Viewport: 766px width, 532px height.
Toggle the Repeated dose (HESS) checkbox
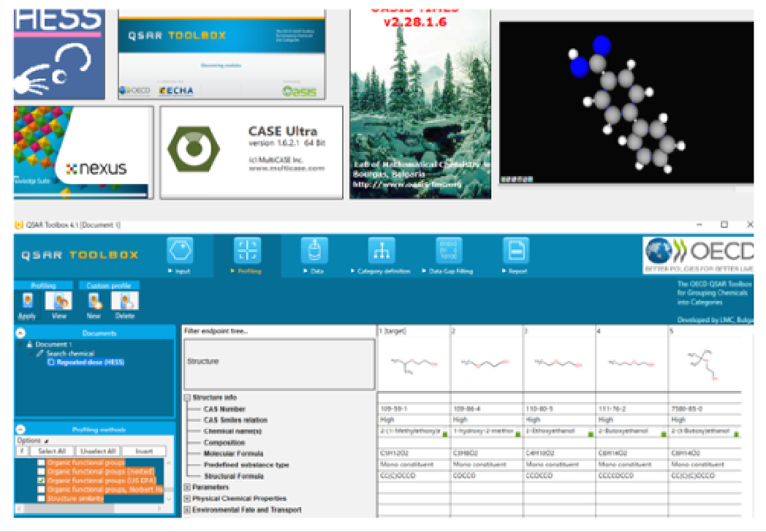[51, 362]
